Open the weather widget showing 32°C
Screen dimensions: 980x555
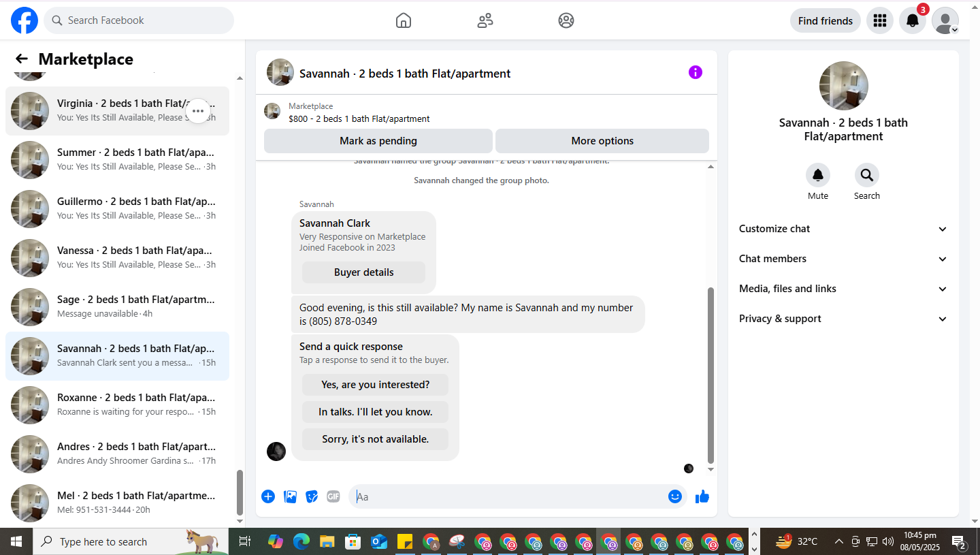click(x=797, y=541)
